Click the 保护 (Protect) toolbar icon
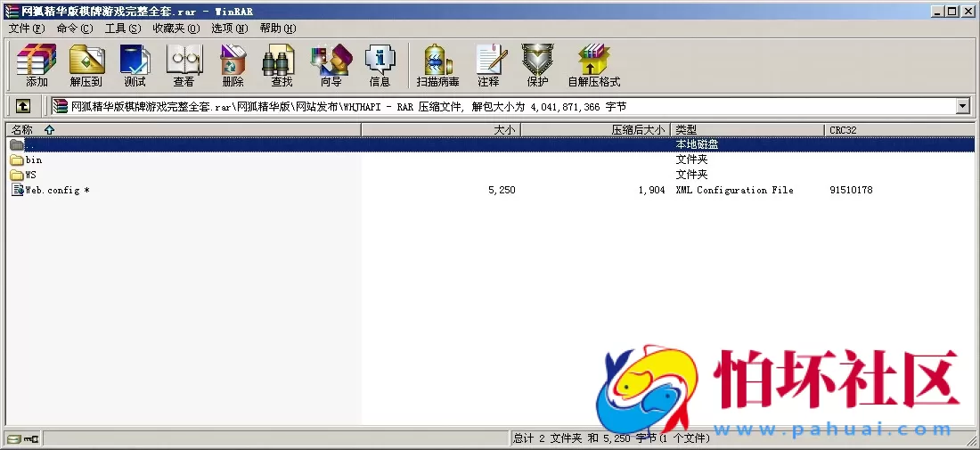The image size is (980, 450). pos(537,65)
